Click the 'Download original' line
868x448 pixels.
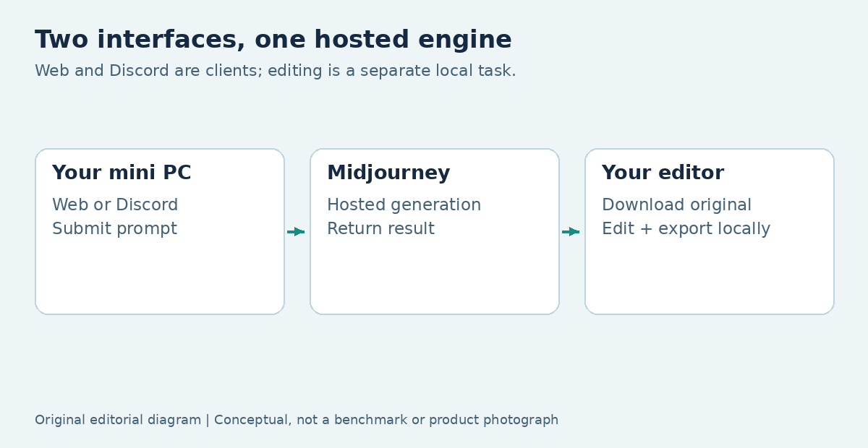click(x=676, y=205)
